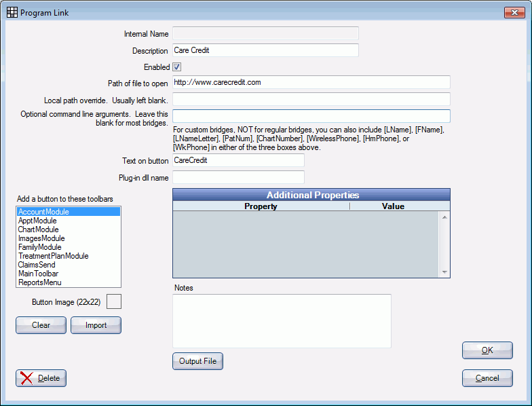Click the Delete button with red X
Image resolution: width=532 pixels, height=406 pixels.
coord(41,378)
